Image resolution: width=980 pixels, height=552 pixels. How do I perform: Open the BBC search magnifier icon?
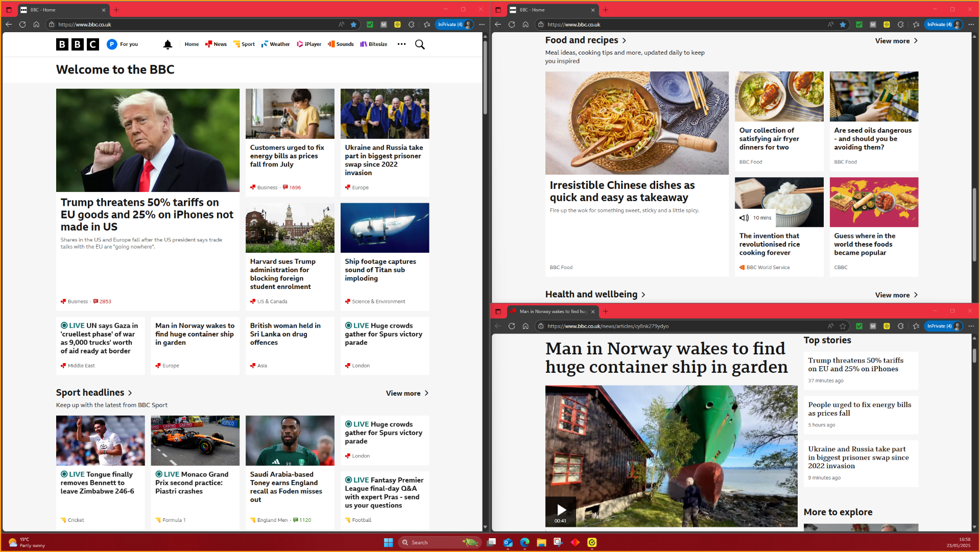click(420, 44)
